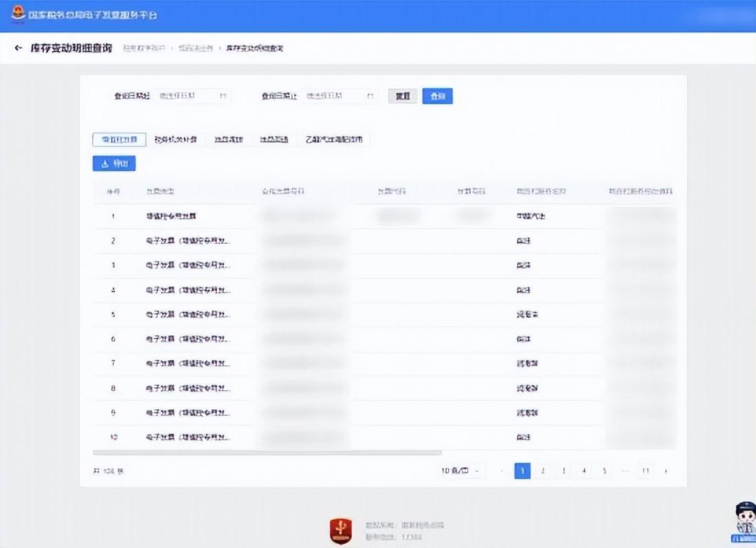
Task: Click the 电子发票 cell in row 10
Action: click(188, 437)
